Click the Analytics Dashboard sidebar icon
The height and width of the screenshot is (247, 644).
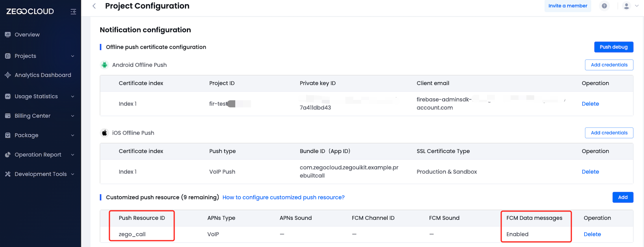(8, 75)
